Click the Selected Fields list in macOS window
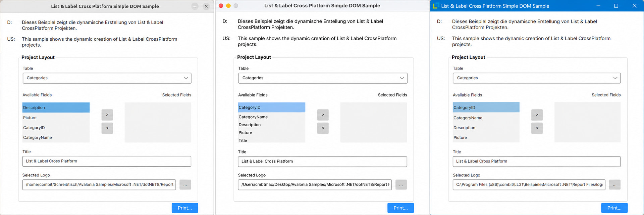 point(373,122)
